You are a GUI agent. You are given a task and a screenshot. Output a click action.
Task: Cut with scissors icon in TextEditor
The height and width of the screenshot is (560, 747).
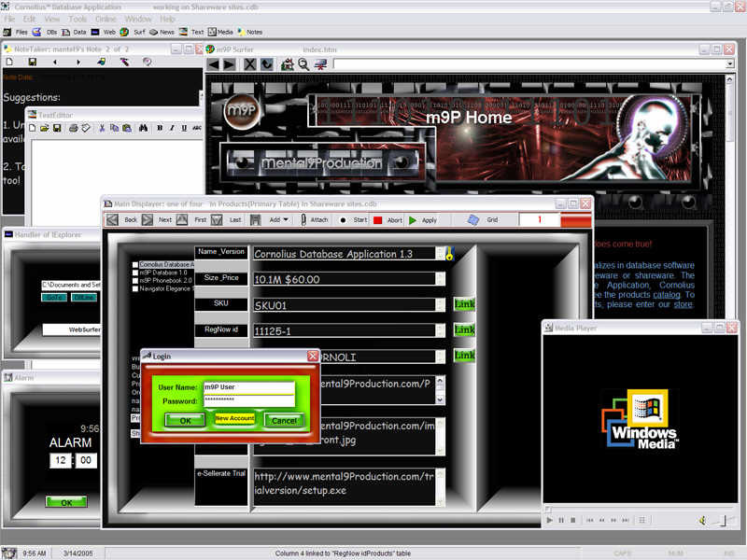coord(102,128)
